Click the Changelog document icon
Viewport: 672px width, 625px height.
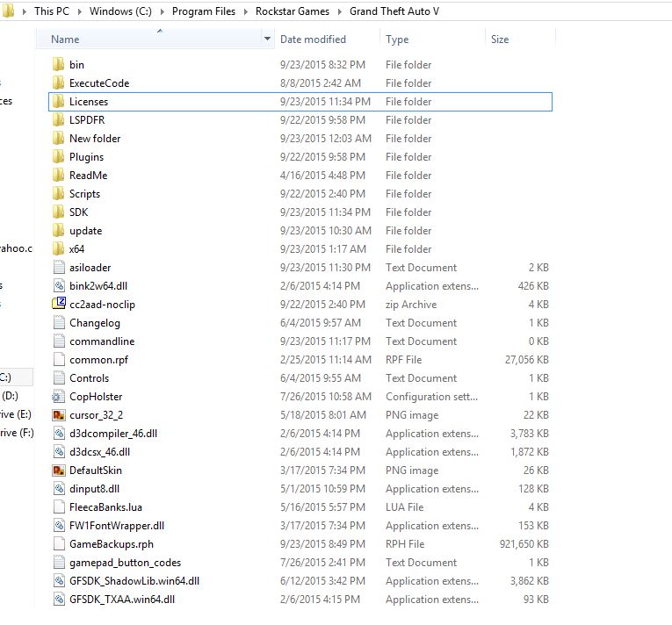coord(59,322)
